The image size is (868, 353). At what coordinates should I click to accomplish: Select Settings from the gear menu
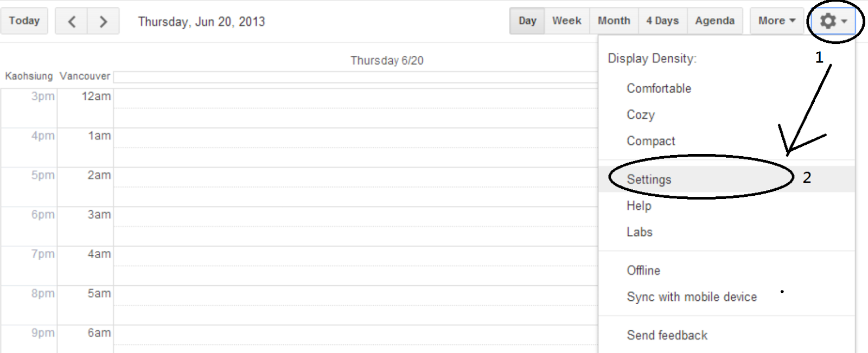(649, 179)
